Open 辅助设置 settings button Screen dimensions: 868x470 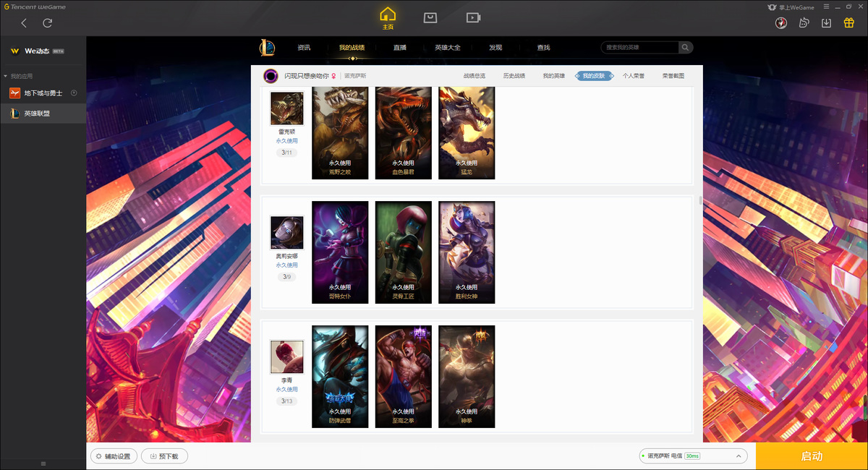click(x=114, y=456)
